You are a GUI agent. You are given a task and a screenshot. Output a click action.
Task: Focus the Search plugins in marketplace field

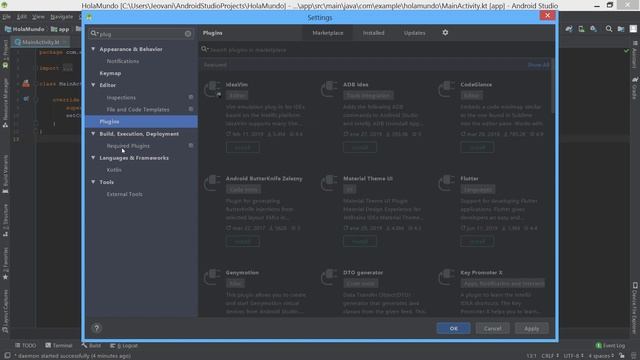coord(376,50)
